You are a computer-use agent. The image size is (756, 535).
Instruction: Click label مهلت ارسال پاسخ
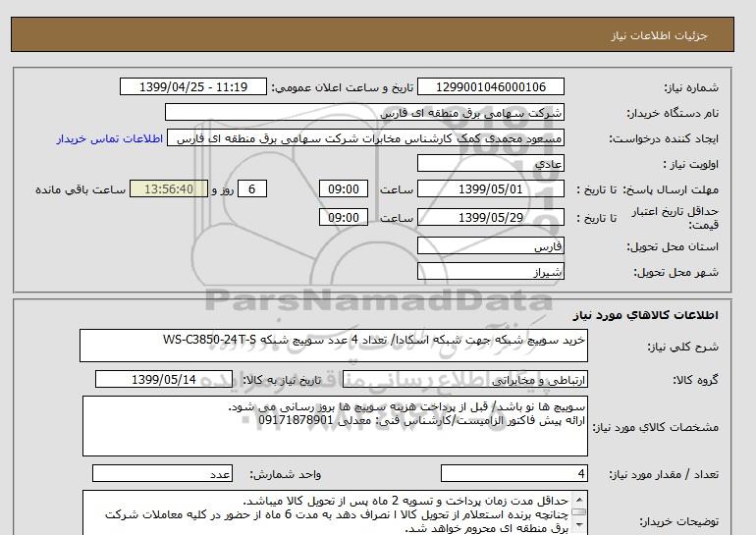[671, 189]
